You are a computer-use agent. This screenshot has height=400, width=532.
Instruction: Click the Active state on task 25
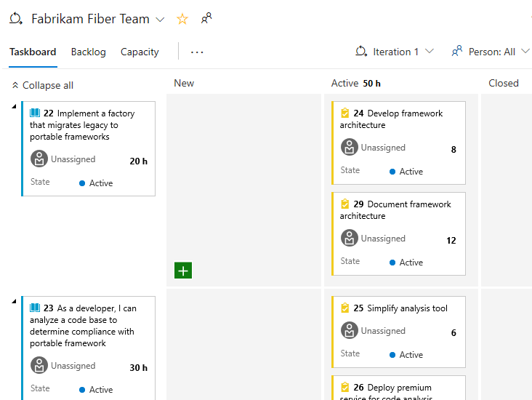pos(411,355)
